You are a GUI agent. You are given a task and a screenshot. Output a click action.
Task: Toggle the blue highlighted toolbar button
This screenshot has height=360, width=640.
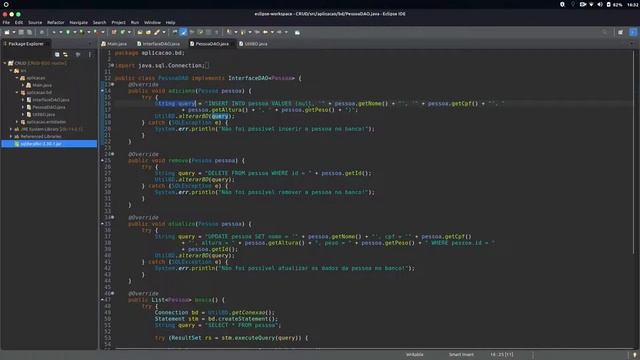point(184,32)
